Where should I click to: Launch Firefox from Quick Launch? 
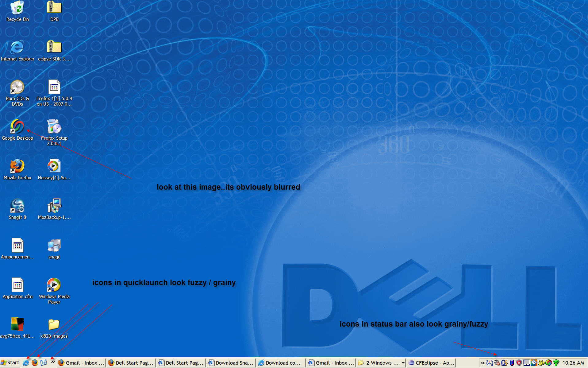point(35,363)
